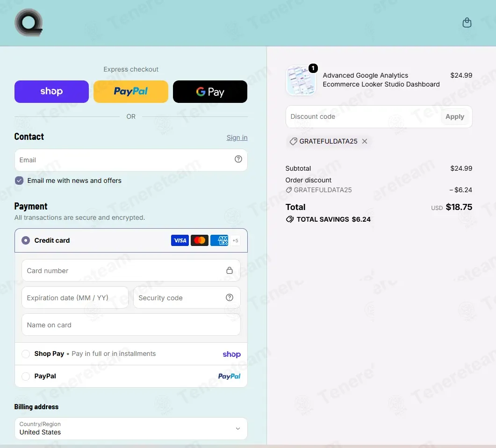
Task: Focus the Card number field
Action: [131, 270]
